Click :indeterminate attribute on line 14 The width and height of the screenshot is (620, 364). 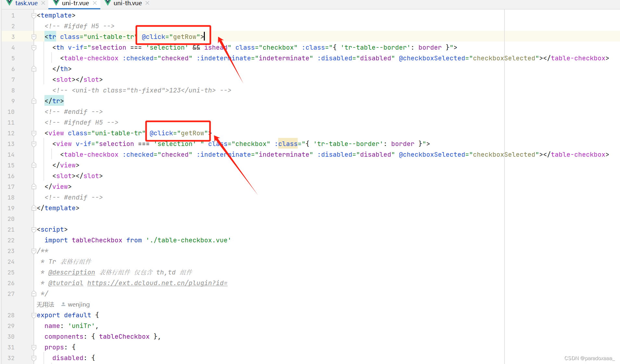[226, 155]
